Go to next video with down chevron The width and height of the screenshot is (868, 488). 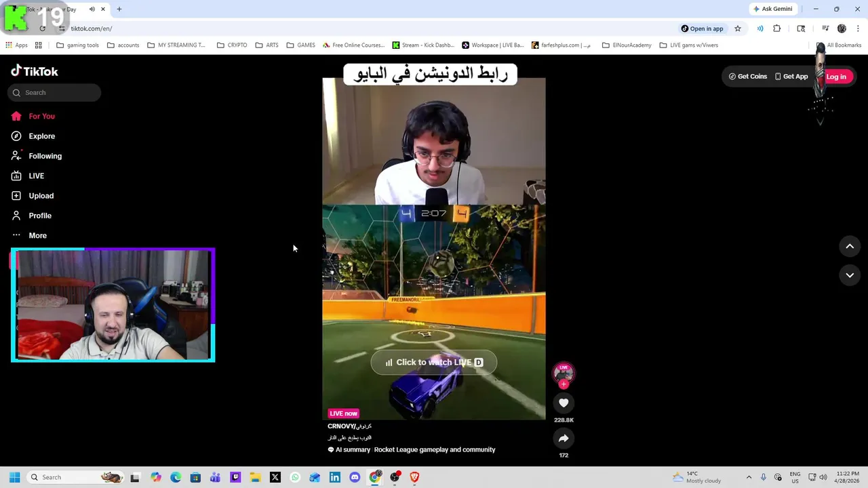pos(850,275)
